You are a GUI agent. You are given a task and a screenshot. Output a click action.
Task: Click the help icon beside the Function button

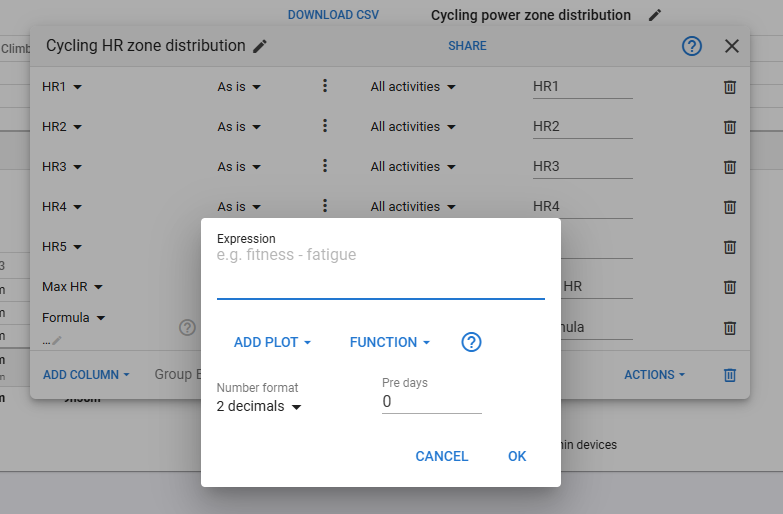click(x=472, y=342)
